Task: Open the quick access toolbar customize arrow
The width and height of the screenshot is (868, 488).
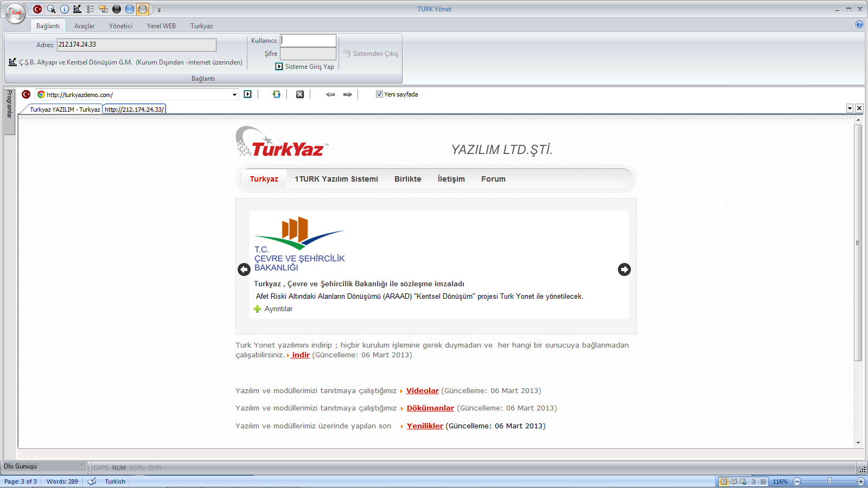Action: (x=159, y=10)
